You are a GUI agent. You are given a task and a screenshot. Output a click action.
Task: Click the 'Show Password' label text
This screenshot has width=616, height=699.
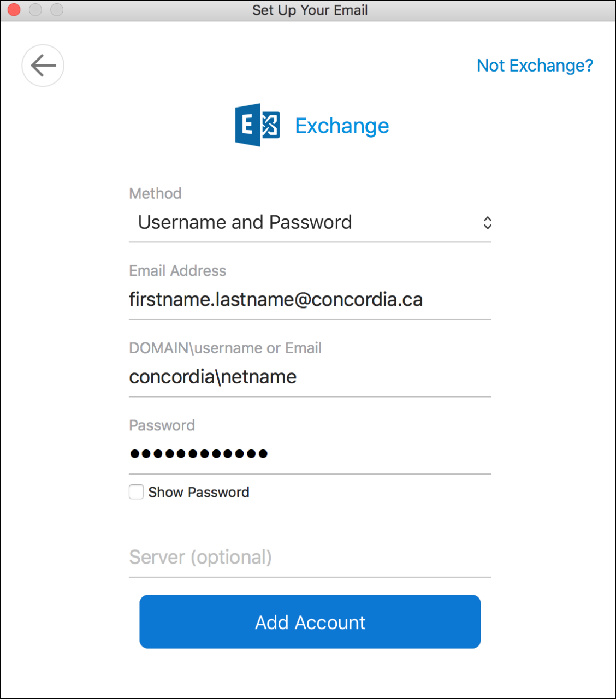pos(199,492)
